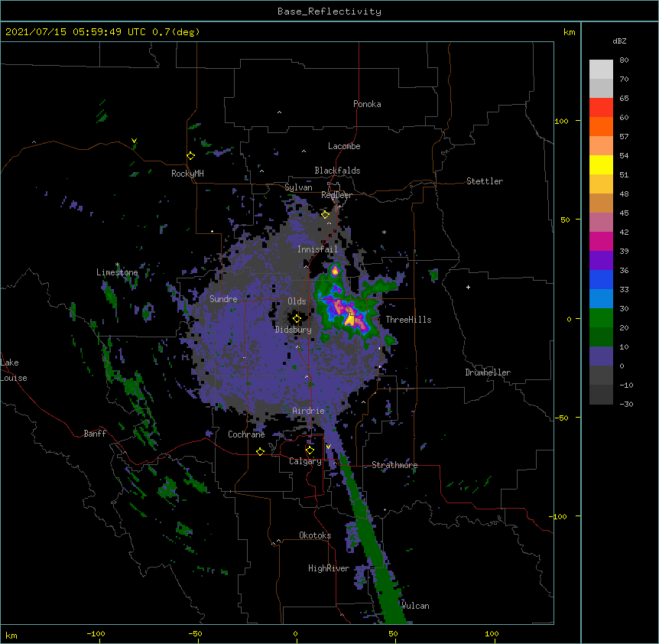Click the Drumheller label
The height and width of the screenshot is (644, 659).
coord(488,372)
